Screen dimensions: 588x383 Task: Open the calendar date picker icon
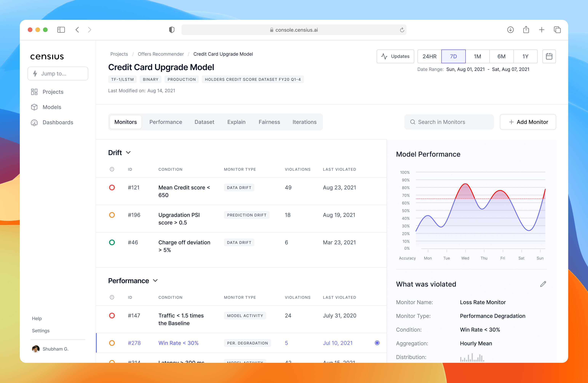[x=549, y=56]
